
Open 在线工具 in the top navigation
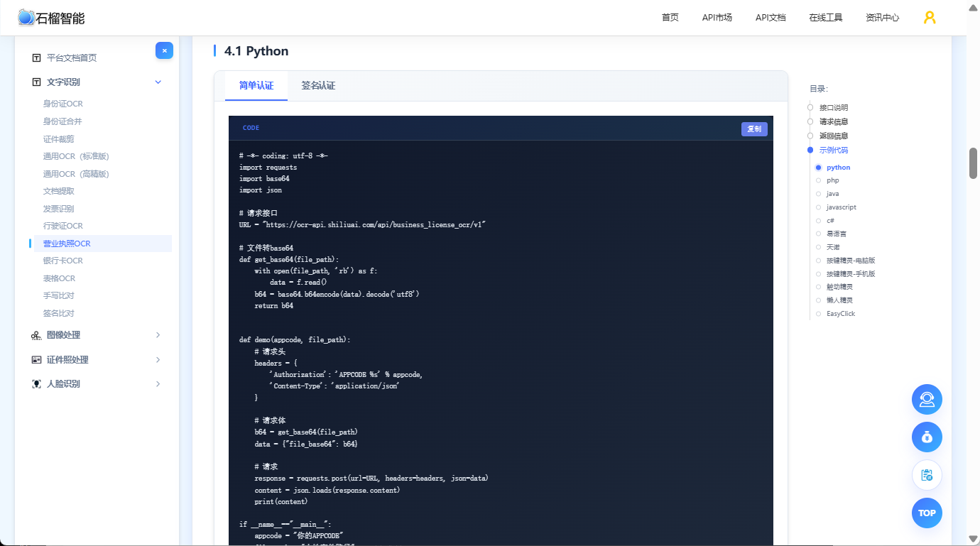tap(826, 18)
